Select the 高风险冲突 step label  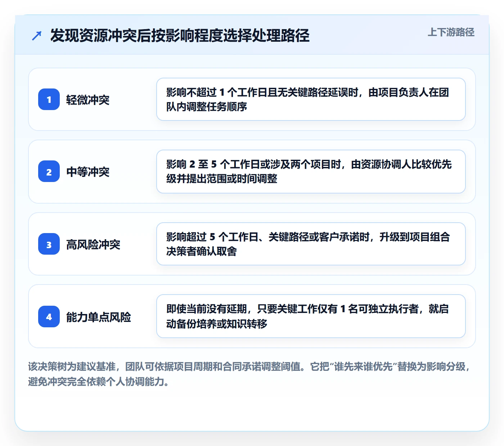pos(93,244)
